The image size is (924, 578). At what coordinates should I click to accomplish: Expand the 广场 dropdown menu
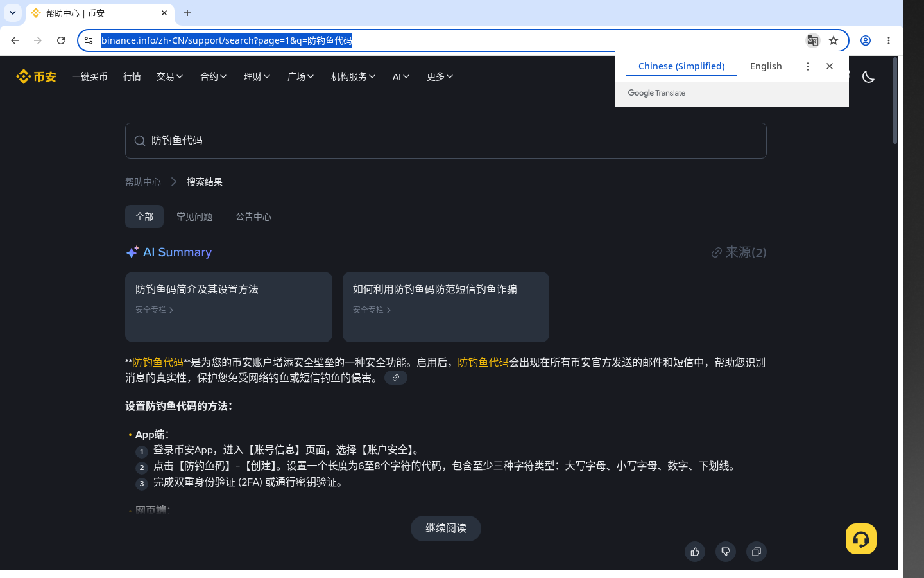(x=301, y=77)
